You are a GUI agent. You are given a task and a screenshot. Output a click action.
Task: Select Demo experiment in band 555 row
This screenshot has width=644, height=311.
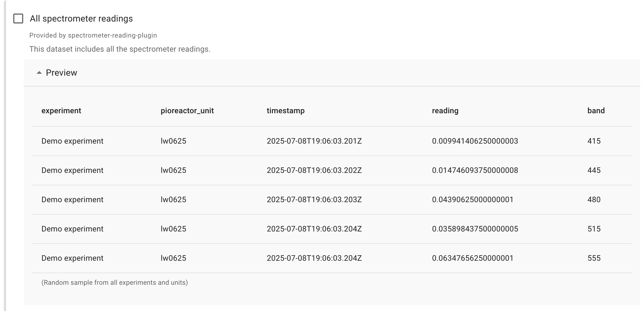72,258
